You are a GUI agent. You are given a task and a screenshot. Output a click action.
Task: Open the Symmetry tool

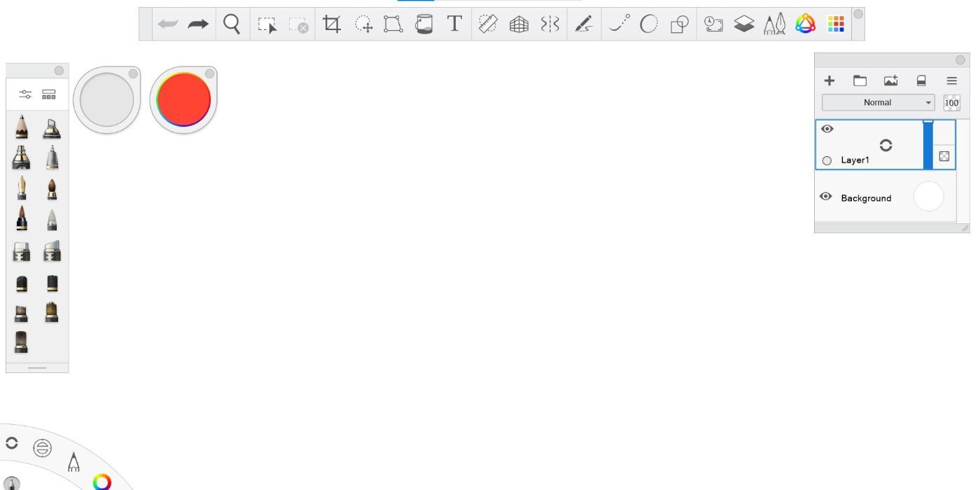[x=550, y=23]
